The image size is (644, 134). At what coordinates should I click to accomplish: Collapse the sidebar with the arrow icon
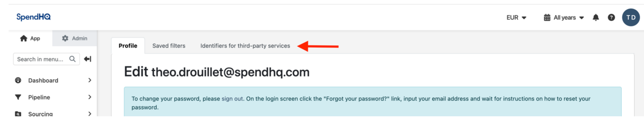coord(88,59)
